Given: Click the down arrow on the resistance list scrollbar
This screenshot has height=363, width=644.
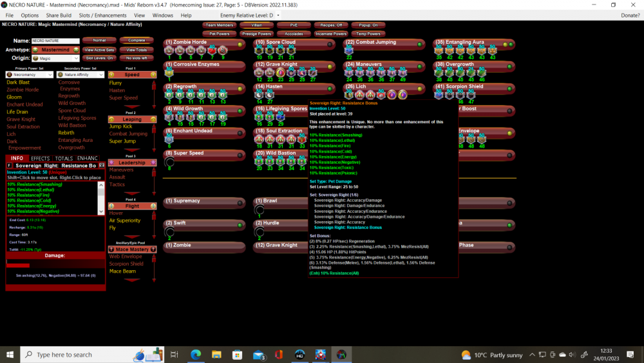Looking at the screenshot, I should 101,211.
